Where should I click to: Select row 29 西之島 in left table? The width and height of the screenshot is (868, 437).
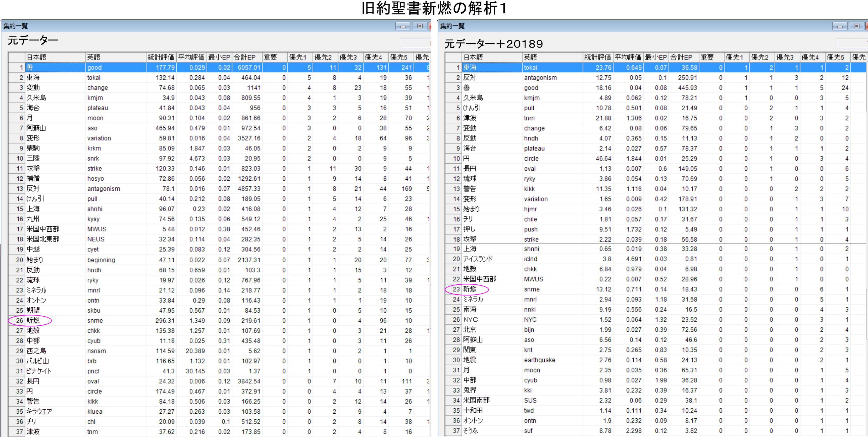[36, 351]
